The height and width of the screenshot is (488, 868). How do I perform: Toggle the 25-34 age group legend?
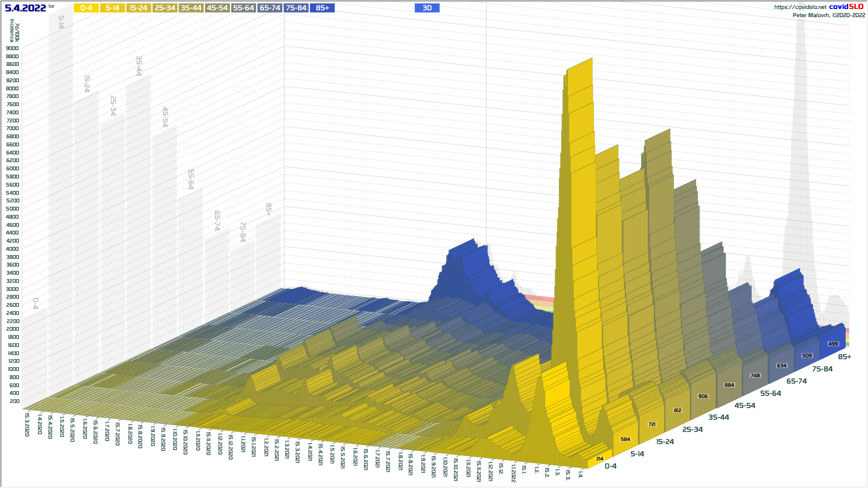[x=165, y=8]
